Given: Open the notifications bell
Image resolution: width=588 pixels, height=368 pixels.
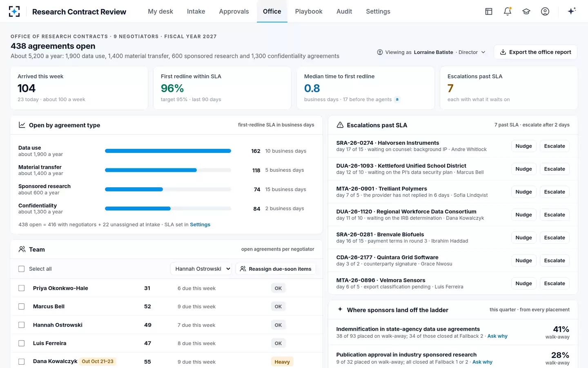Looking at the screenshot, I should 508,11.
